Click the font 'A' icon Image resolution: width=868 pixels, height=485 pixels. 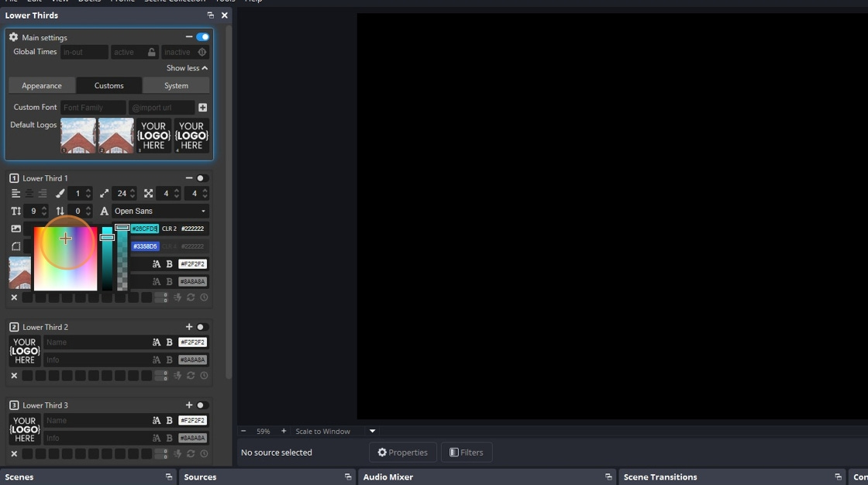[x=104, y=211]
